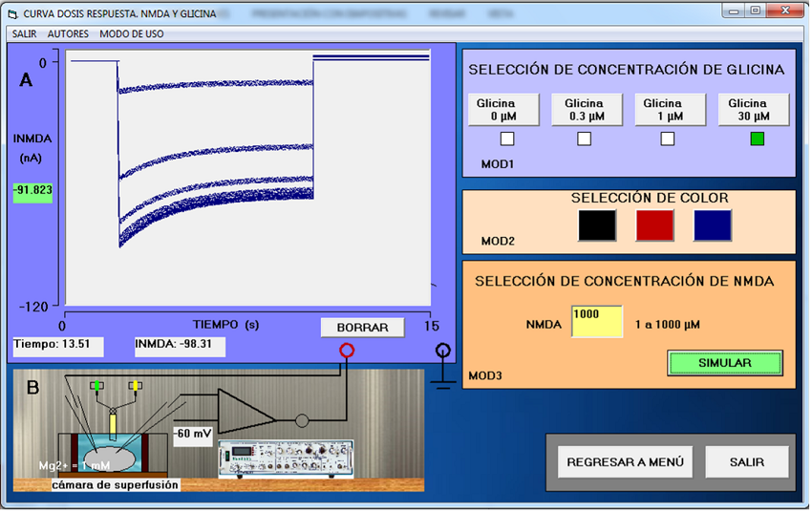Select the dark blue color swatch

tap(712, 225)
